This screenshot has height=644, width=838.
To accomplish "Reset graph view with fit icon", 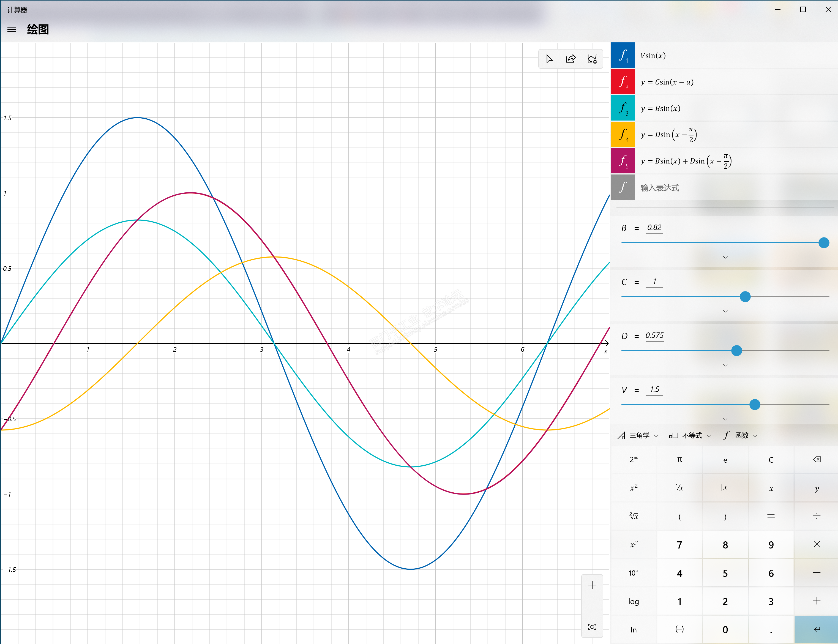I will [592, 627].
